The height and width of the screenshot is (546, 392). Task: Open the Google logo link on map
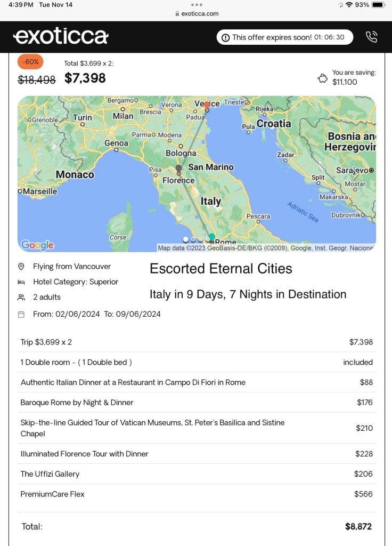click(37, 245)
